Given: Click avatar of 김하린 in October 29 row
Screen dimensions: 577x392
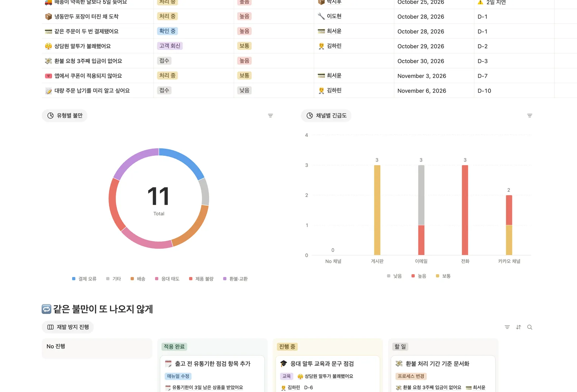Looking at the screenshot, I should click(321, 46).
